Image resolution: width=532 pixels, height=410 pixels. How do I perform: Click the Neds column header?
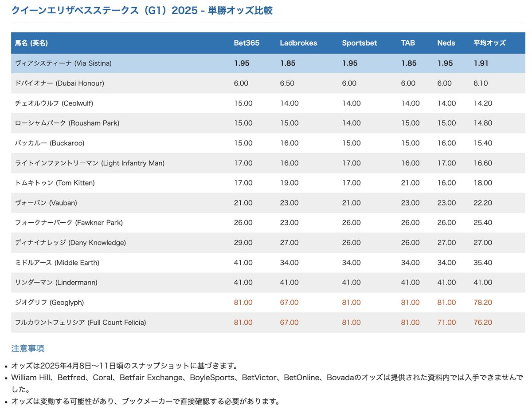(446, 43)
